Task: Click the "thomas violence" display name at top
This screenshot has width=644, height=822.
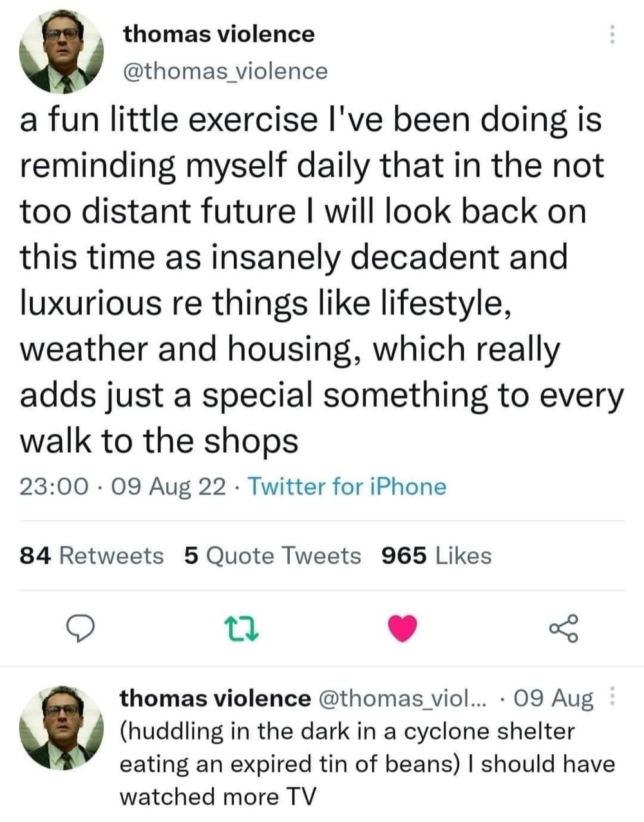Action: [x=219, y=33]
